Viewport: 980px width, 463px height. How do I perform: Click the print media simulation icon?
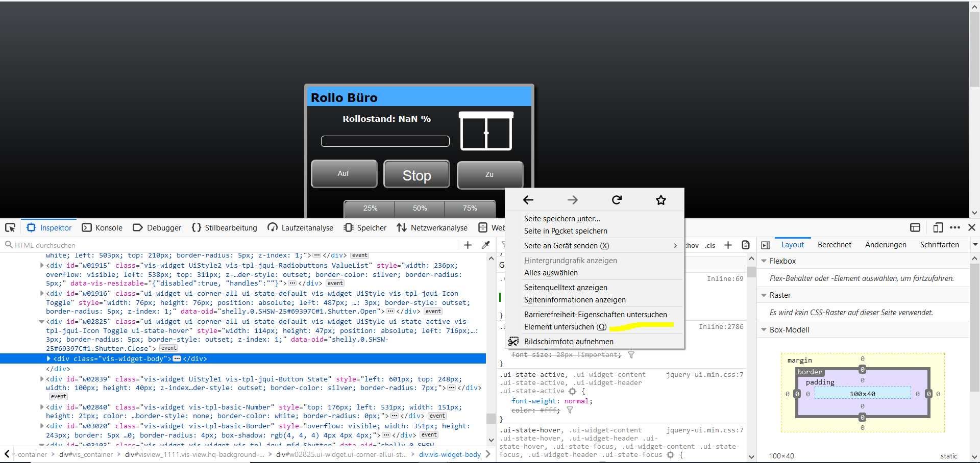[x=745, y=245]
